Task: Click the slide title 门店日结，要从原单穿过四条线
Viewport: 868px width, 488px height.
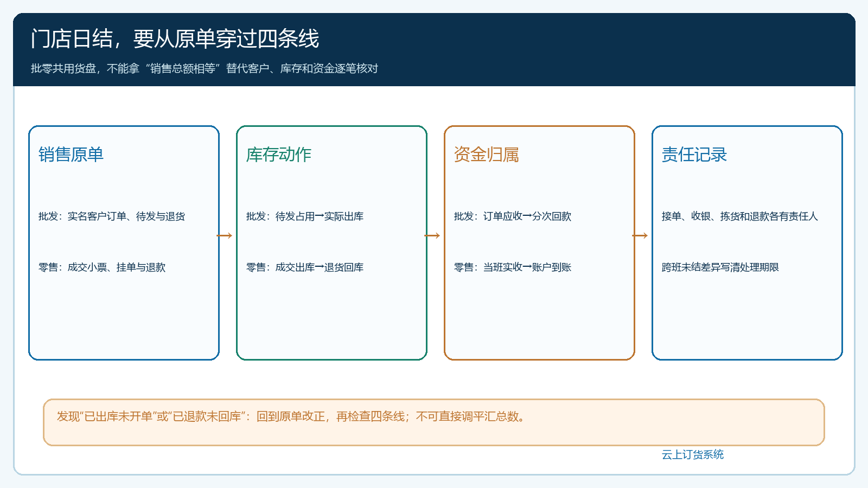Action: point(175,39)
